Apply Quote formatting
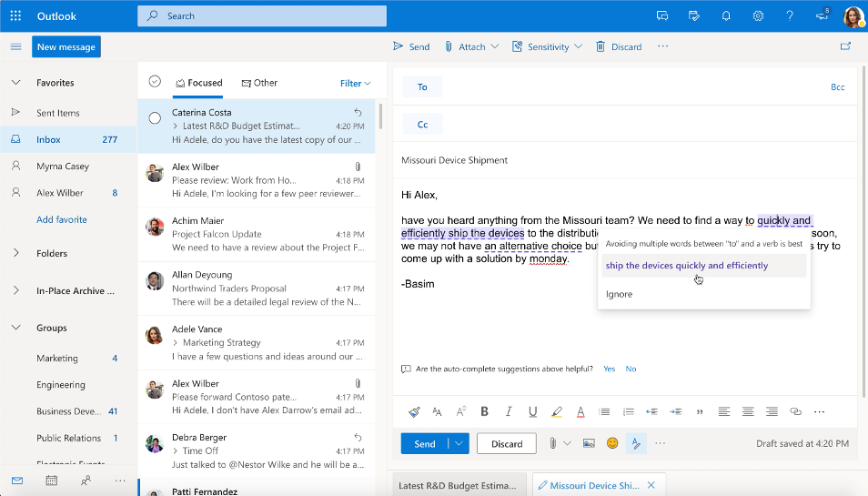The height and width of the screenshot is (496, 868). pyautogui.click(x=700, y=412)
